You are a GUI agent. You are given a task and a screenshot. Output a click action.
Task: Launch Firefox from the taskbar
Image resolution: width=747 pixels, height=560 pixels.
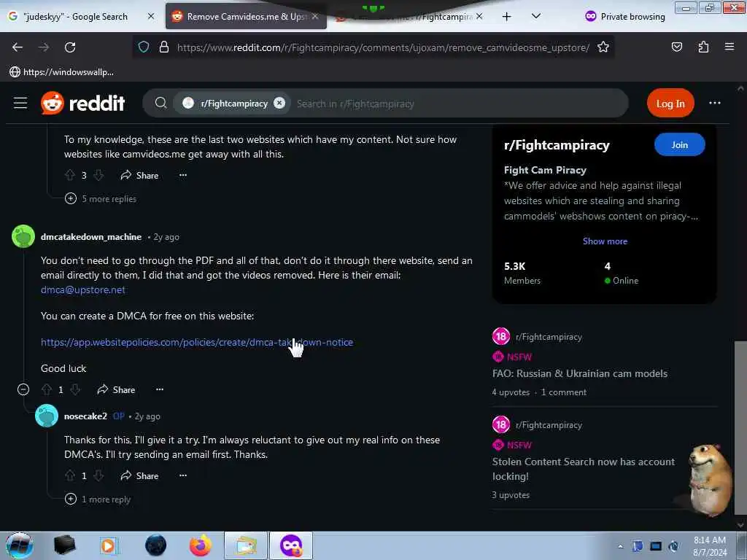(x=200, y=545)
